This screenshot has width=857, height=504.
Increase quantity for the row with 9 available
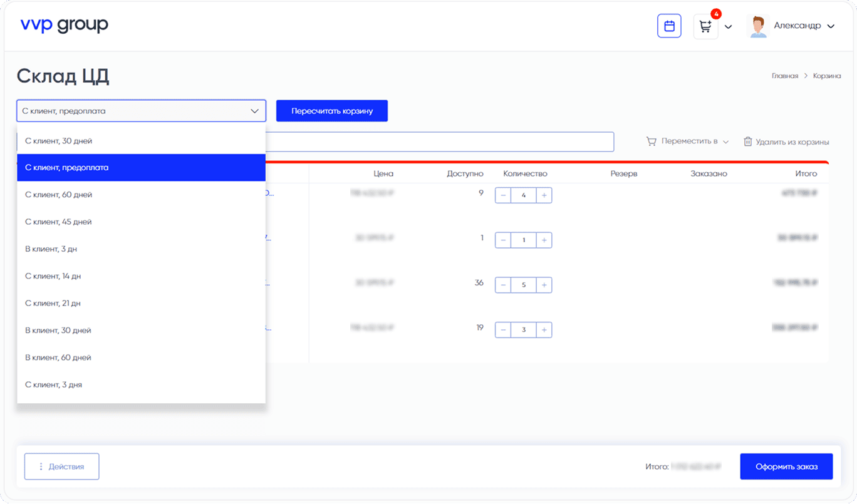(544, 195)
